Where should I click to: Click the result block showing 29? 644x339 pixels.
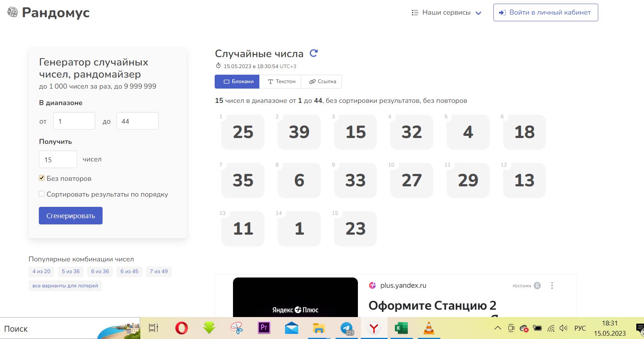pos(468,180)
